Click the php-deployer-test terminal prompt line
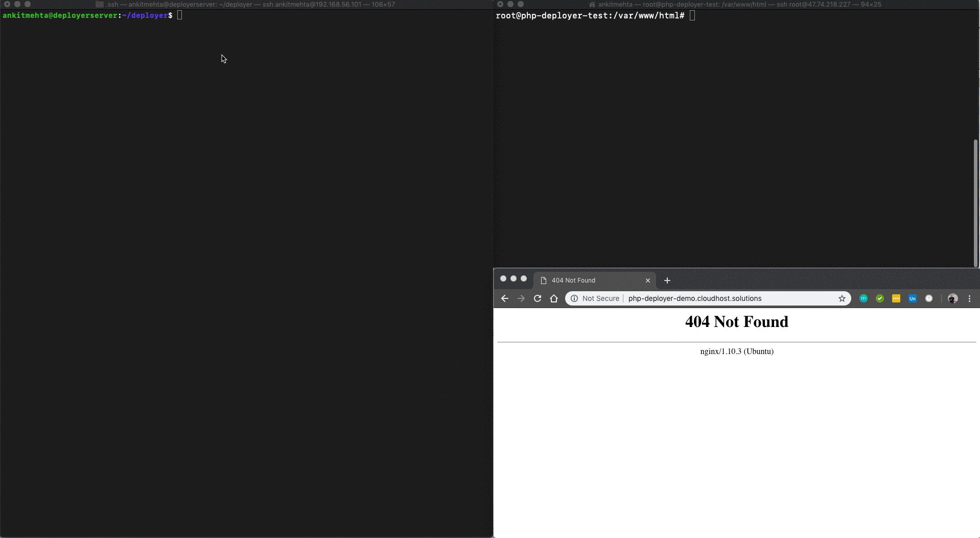 (595, 16)
